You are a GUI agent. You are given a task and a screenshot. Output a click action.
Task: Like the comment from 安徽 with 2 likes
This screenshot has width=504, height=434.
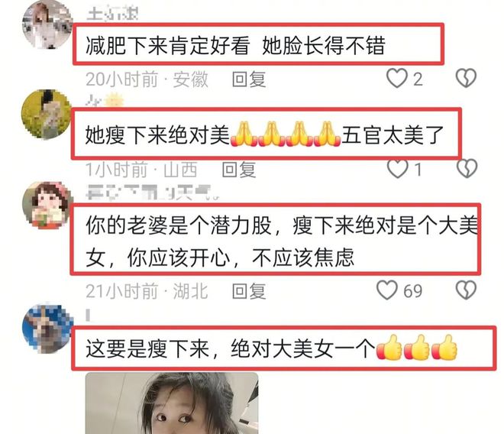(397, 79)
